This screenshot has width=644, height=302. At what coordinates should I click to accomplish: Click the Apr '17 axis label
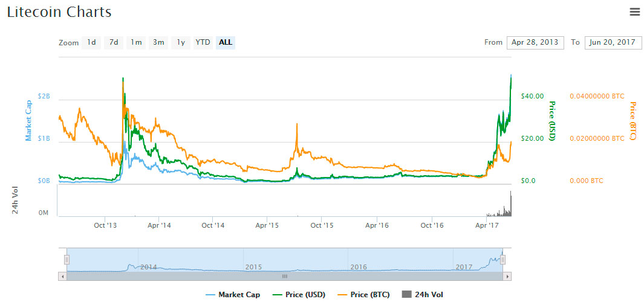point(486,225)
